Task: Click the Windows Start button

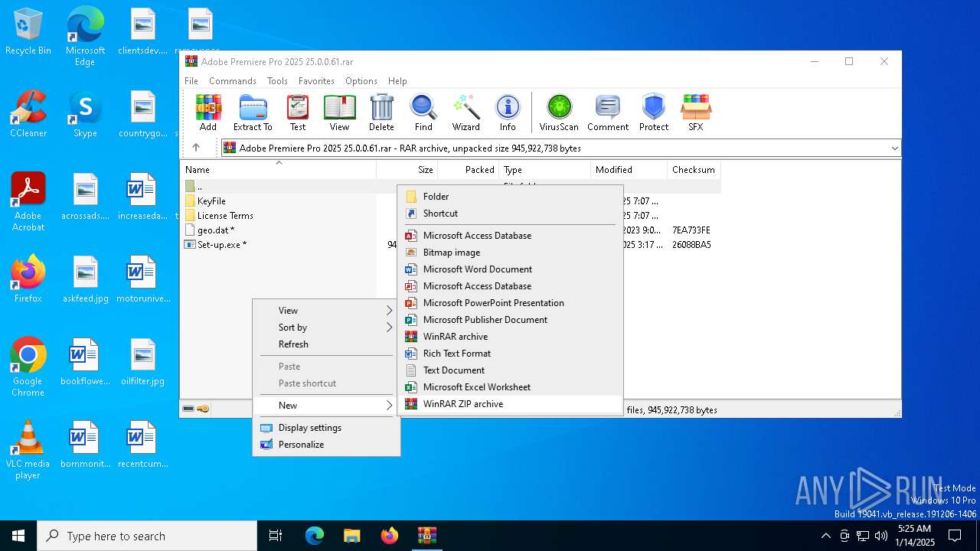Action: click(18, 536)
